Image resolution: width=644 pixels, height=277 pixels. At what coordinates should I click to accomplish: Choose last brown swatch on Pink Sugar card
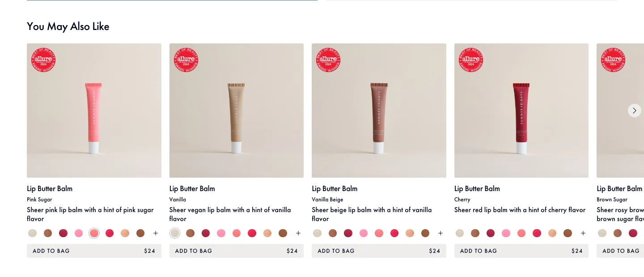pos(140,233)
